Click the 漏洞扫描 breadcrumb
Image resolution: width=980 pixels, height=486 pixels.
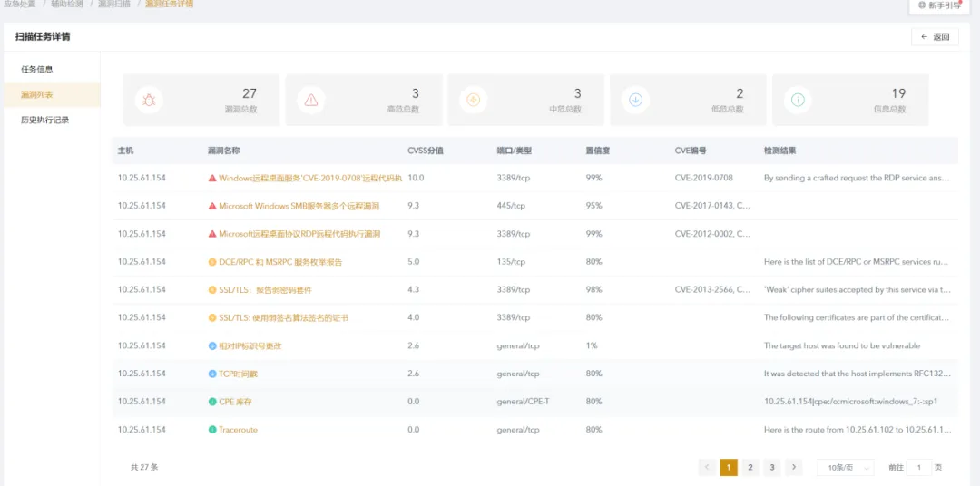[x=113, y=4]
